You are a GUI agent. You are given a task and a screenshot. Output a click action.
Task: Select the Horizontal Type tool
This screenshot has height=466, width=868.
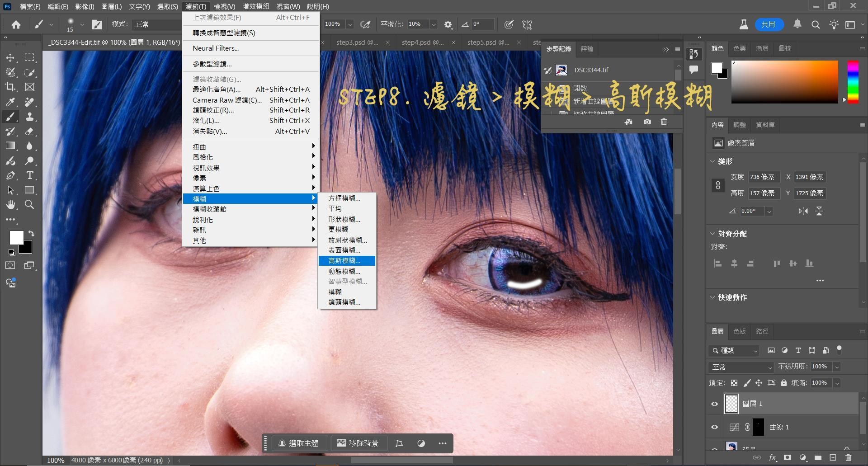coord(29,175)
